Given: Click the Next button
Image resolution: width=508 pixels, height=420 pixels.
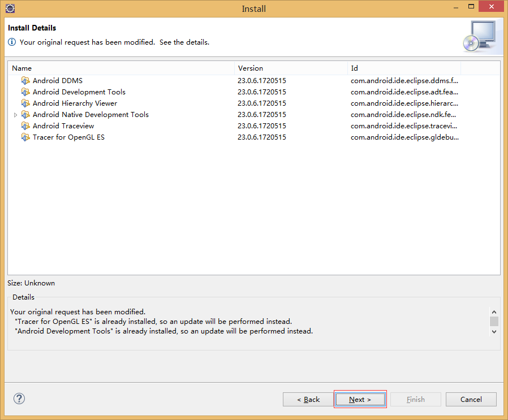Looking at the screenshot, I should 360,399.
